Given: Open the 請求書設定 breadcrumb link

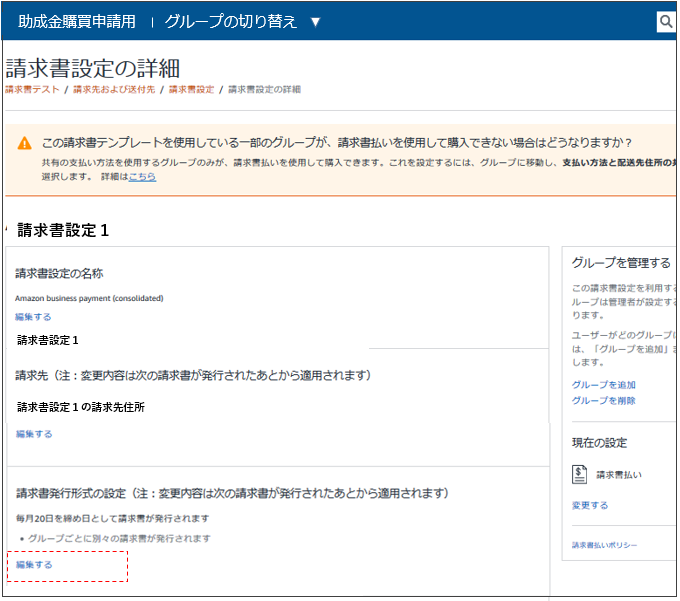Looking at the screenshot, I should pos(191,89).
